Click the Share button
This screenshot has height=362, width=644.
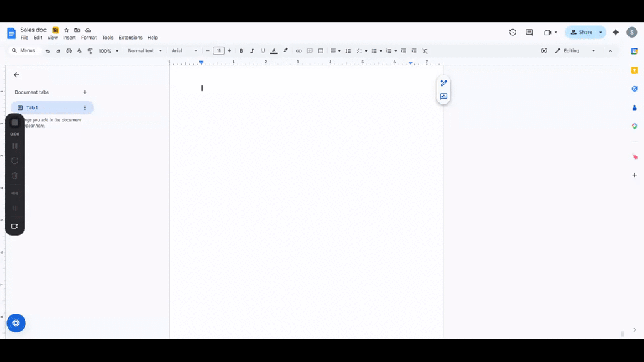(x=582, y=32)
